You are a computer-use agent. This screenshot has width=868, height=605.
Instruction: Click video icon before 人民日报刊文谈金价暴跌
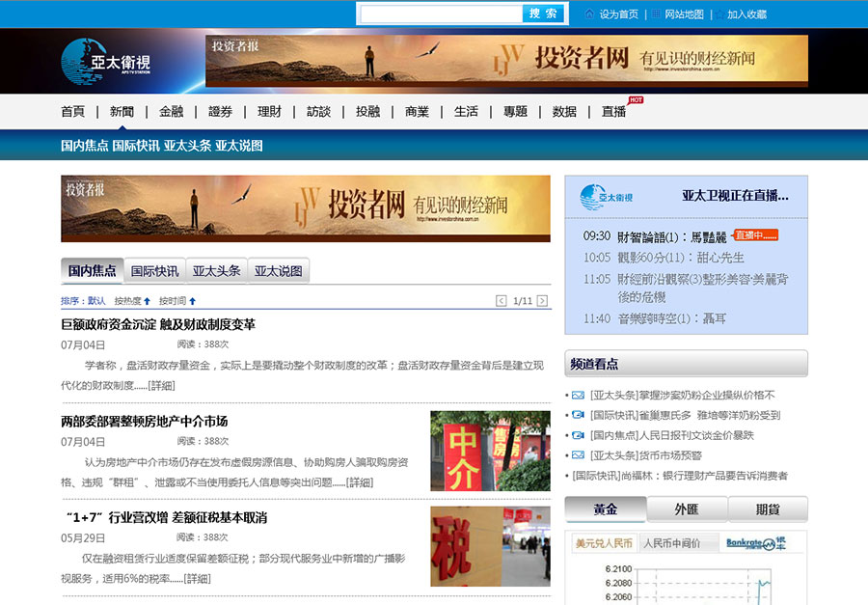(578, 435)
